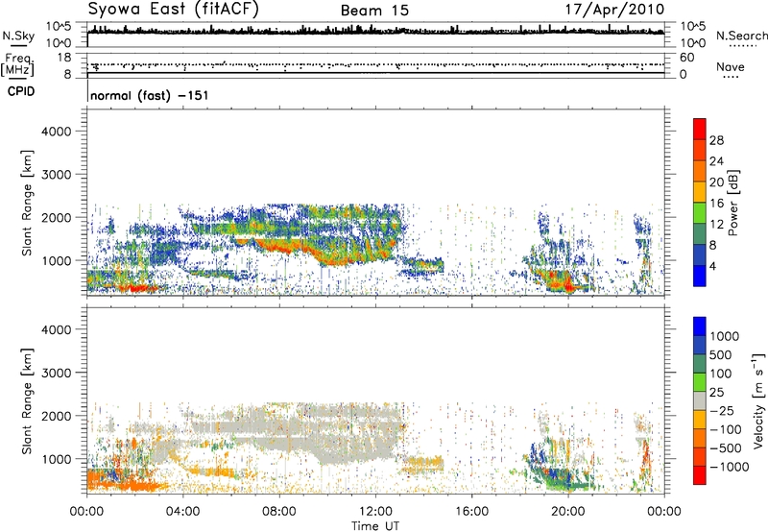Click power colorbar tick '28'
Viewport: 768px width, 532px height.
[716, 140]
